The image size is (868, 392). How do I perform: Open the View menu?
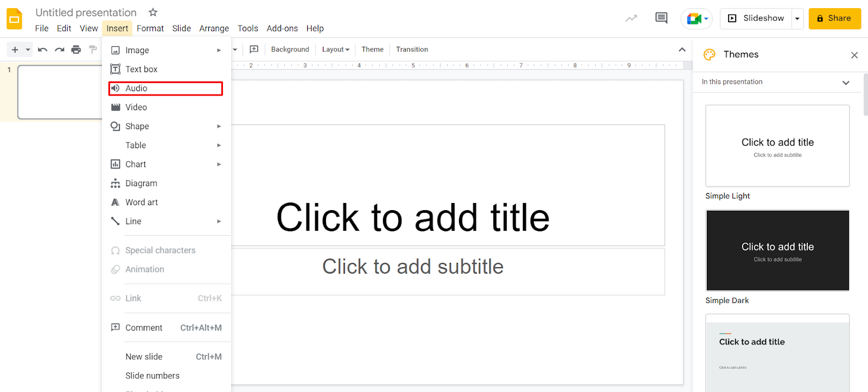[x=89, y=28]
